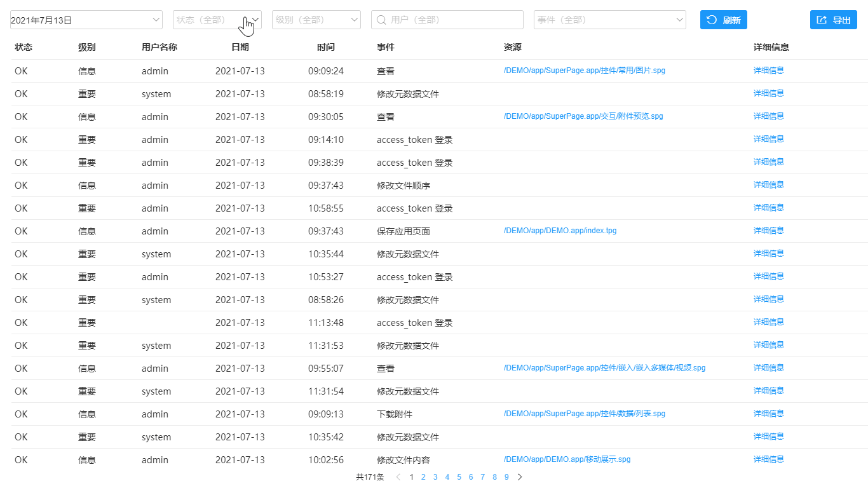
Task: Jump to page 9 of the logs
Action: click(x=506, y=477)
